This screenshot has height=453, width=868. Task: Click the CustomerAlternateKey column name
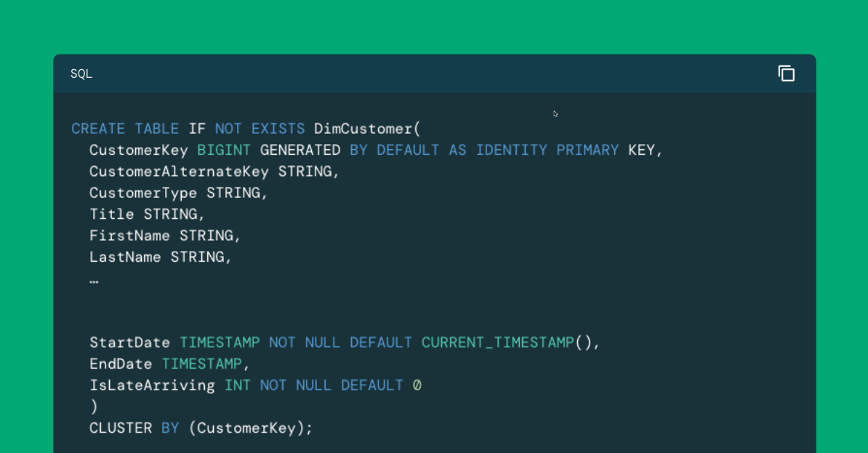pyautogui.click(x=179, y=172)
